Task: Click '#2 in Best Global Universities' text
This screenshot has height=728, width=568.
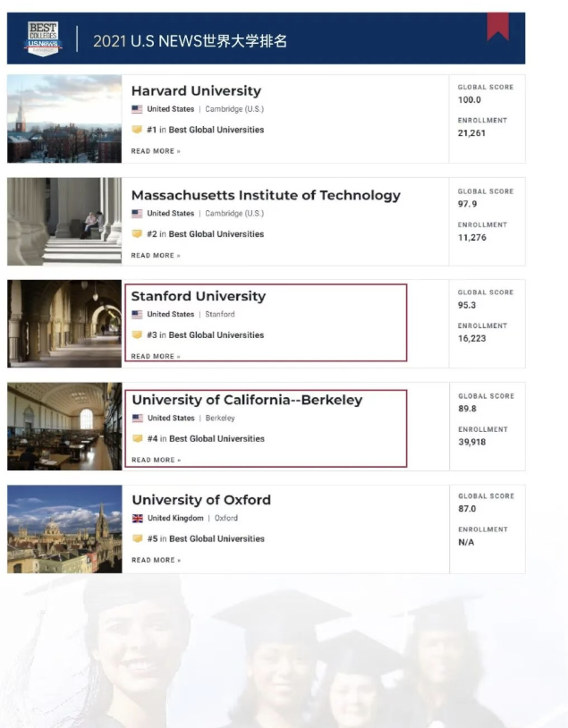Action: coord(205,234)
